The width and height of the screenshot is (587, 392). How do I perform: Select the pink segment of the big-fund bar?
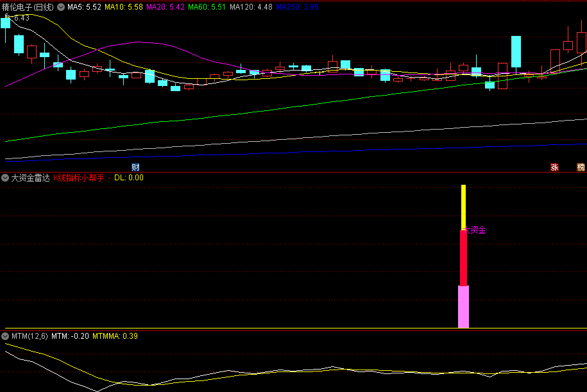[x=463, y=307]
